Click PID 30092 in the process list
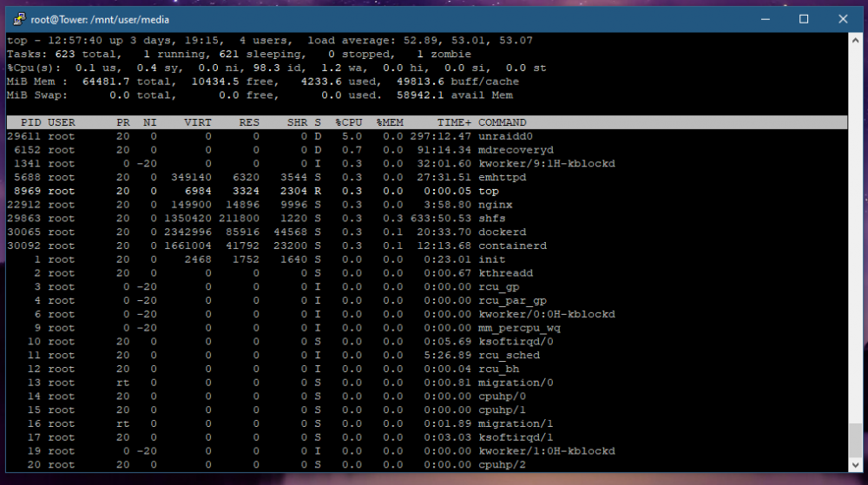868x485 pixels. [x=23, y=246]
